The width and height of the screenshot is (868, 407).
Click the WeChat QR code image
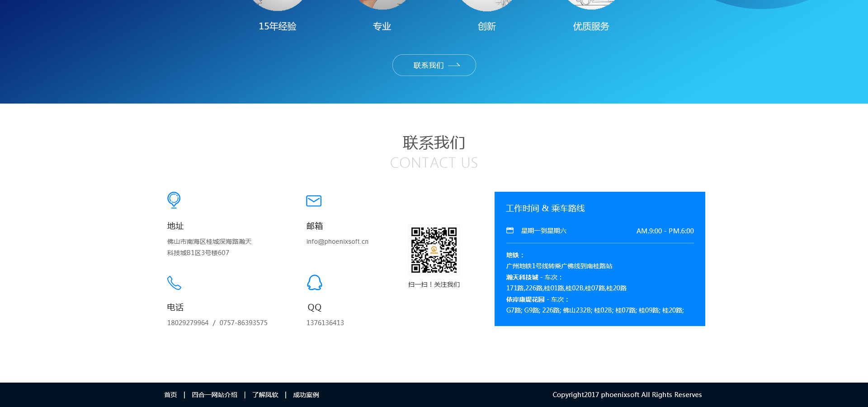[x=434, y=250]
